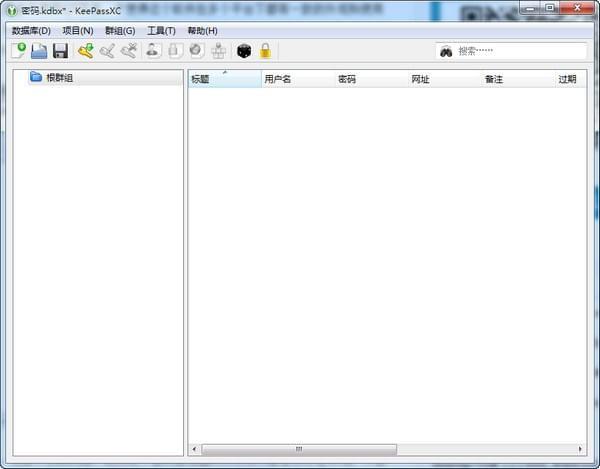The height and width of the screenshot is (469, 600).
Task: Open the 群组(G) menu
Action: (x=120, y=31)
